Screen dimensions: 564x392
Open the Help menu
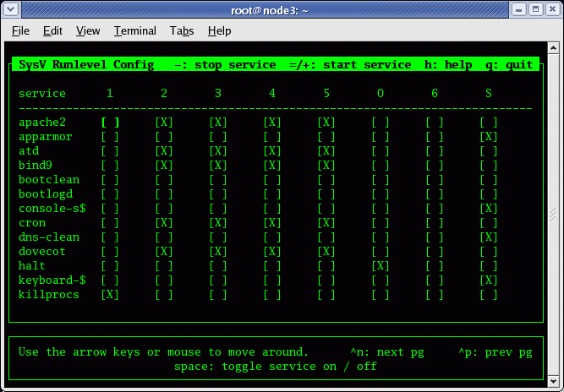click(219, 31)
